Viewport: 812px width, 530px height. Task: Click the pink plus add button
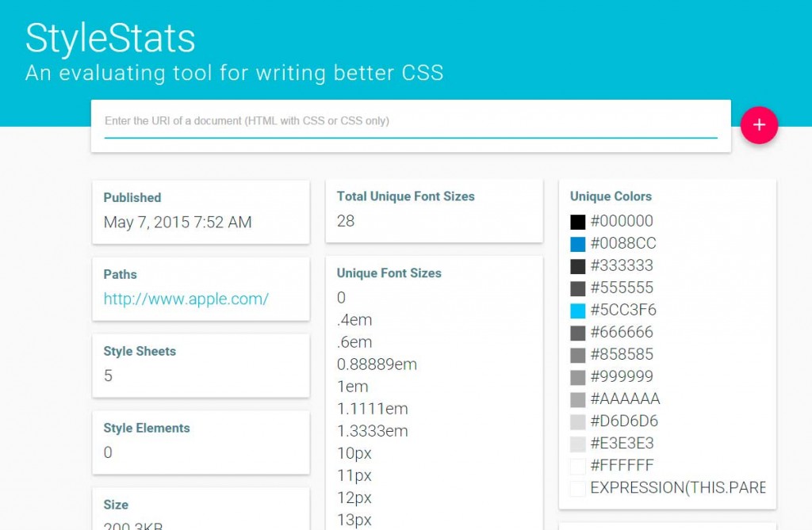759,125
